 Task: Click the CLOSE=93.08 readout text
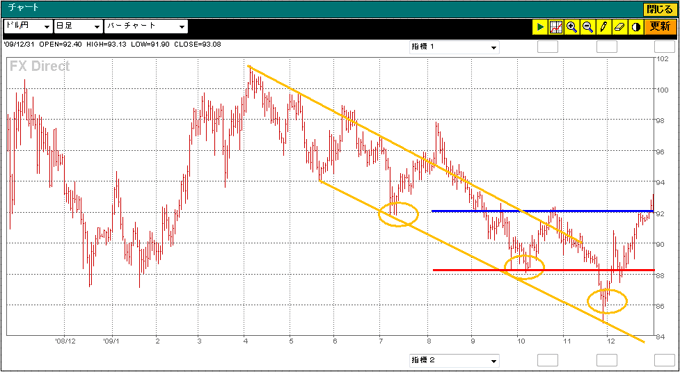tap(197, 44)
